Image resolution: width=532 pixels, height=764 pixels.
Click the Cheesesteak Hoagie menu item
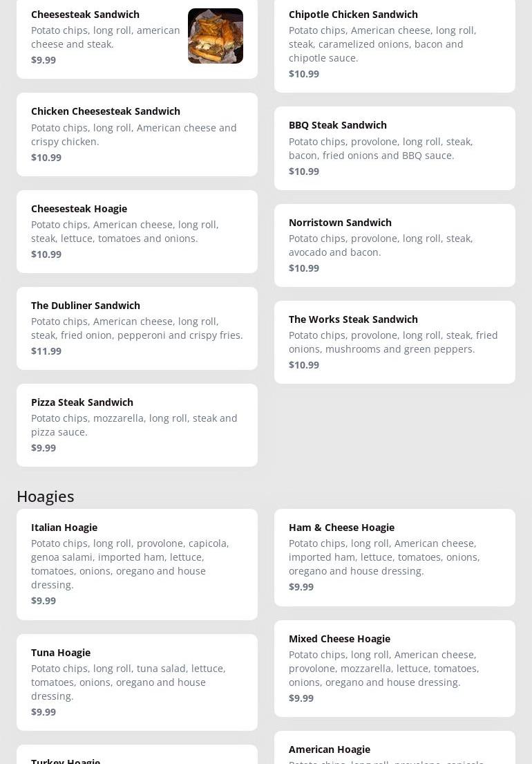coord(137,231)
